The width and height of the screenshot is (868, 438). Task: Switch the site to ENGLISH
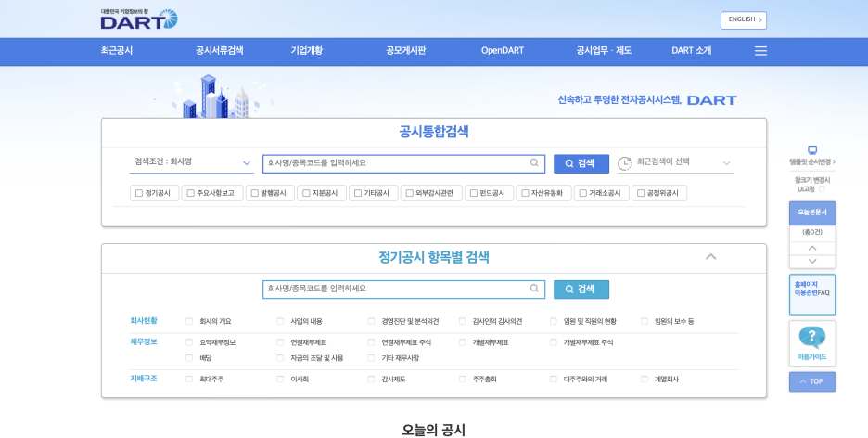tap(744, 19)
